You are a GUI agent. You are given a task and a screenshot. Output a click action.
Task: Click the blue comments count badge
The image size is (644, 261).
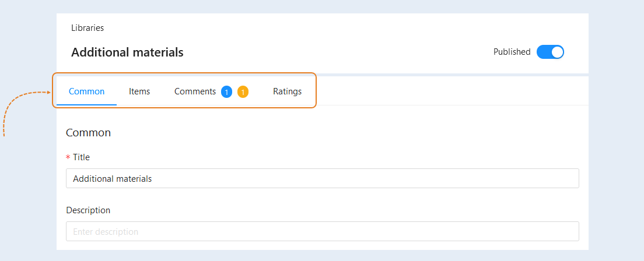(227, 92)
